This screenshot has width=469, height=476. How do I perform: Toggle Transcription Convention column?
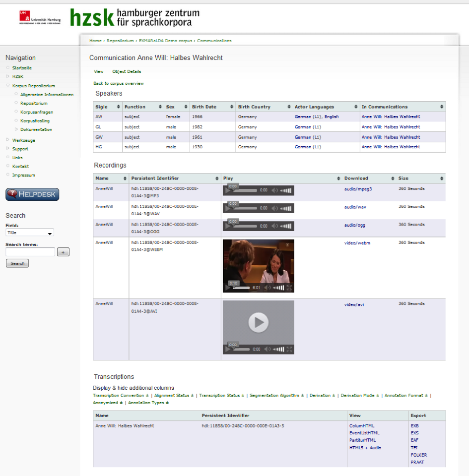coord(121,396)
